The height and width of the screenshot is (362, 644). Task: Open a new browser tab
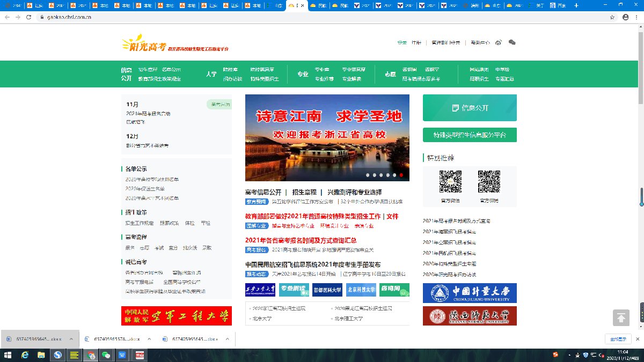(x=576, y=5)
